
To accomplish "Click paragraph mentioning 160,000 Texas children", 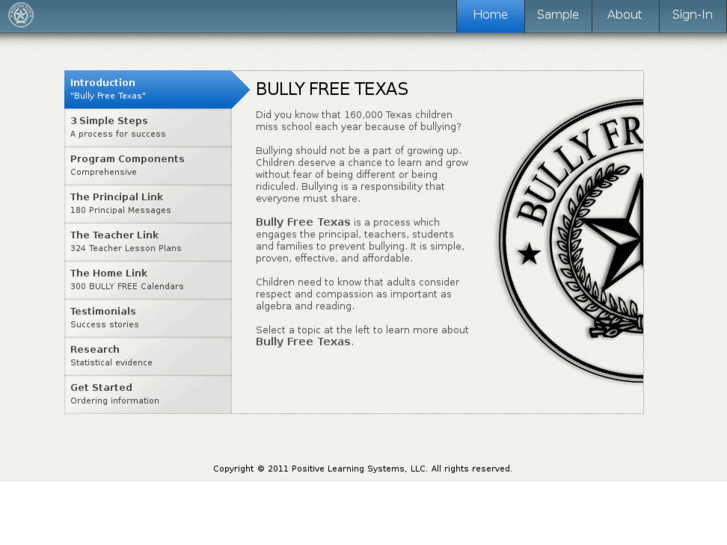I will point(358,121).
